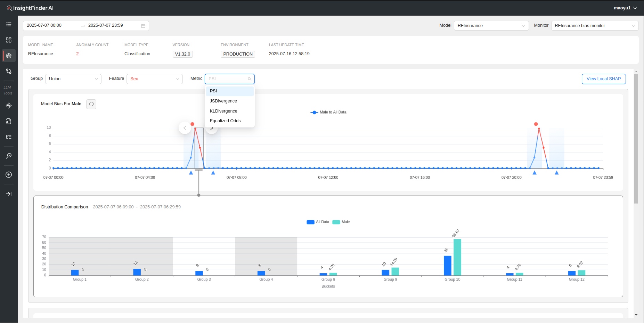Click the View Local SHAP button

603,79
